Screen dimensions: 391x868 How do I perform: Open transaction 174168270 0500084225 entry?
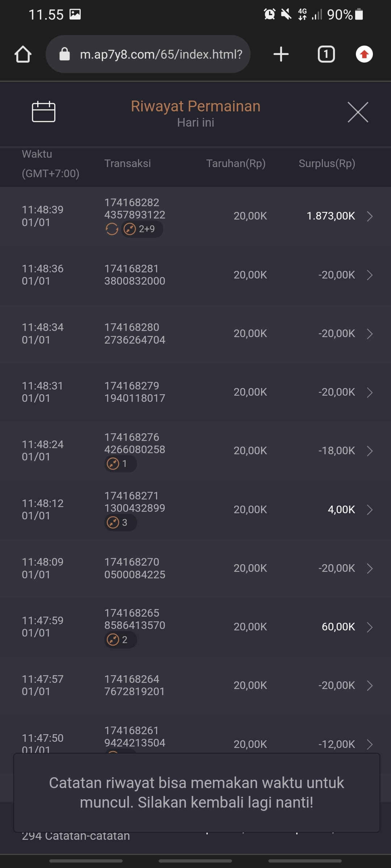tap(135, 568)
